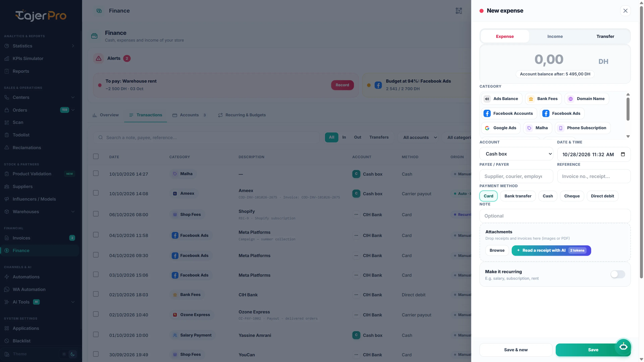Switch theme to light sun icon
This screenshot has height=362, width=644.
(64, 354)
